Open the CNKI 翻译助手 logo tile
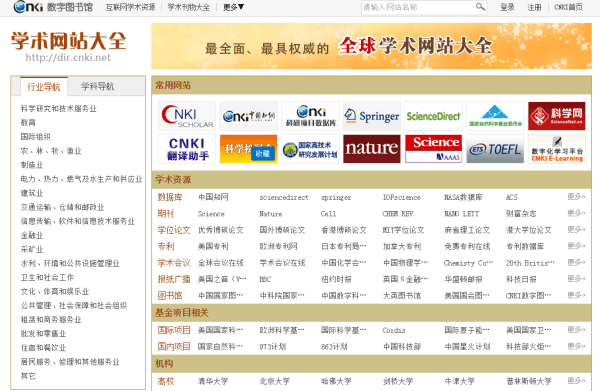Screen dimensions: 600x391 pyautogui.click(x=187, y=149)
